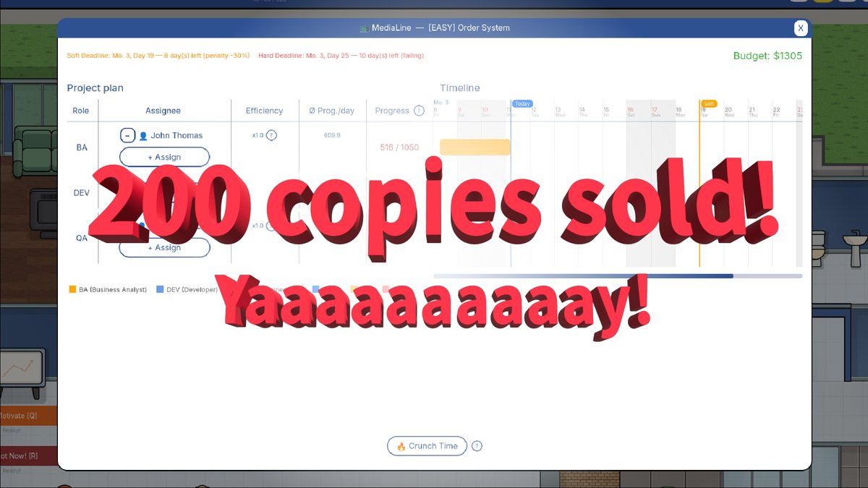The image size is (868, 488).
Task: Click the Hard Deadline notice text
Action: (x=341, y=56)
